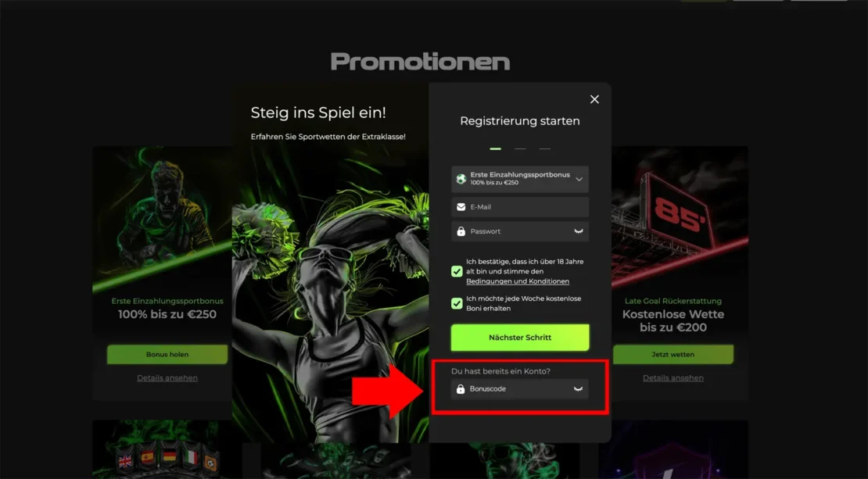This screenshot has width=868, height=479.
Task: Open Details ansehen under Late Goal Rückerstattung
Action: tap(673, 377)
